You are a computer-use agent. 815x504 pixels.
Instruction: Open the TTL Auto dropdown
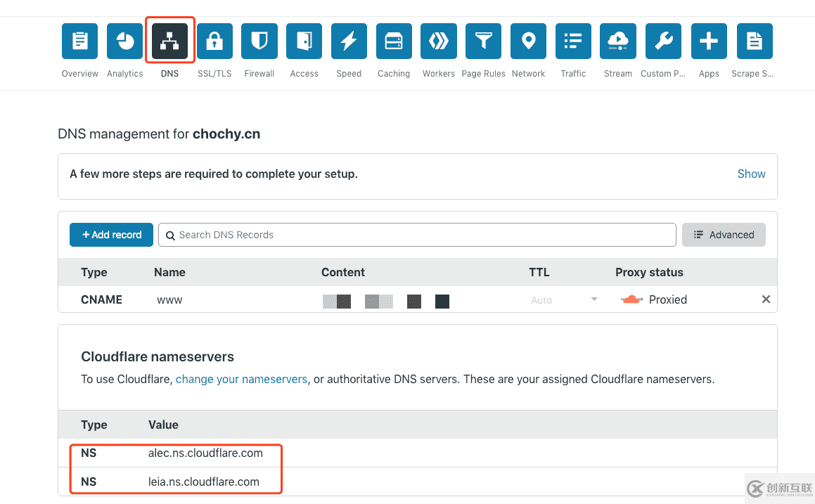(564, 299)
